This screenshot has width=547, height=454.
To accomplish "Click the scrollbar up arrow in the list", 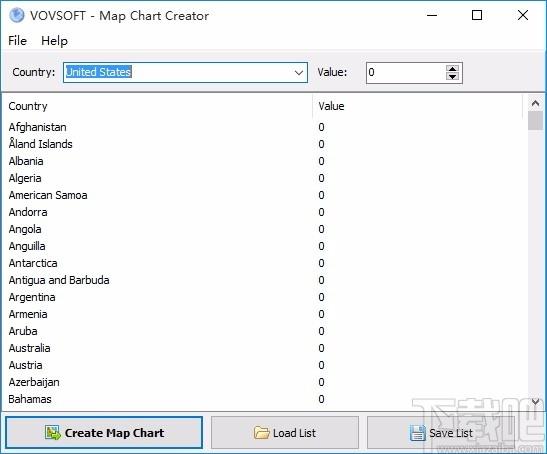I will pos(535,103).
